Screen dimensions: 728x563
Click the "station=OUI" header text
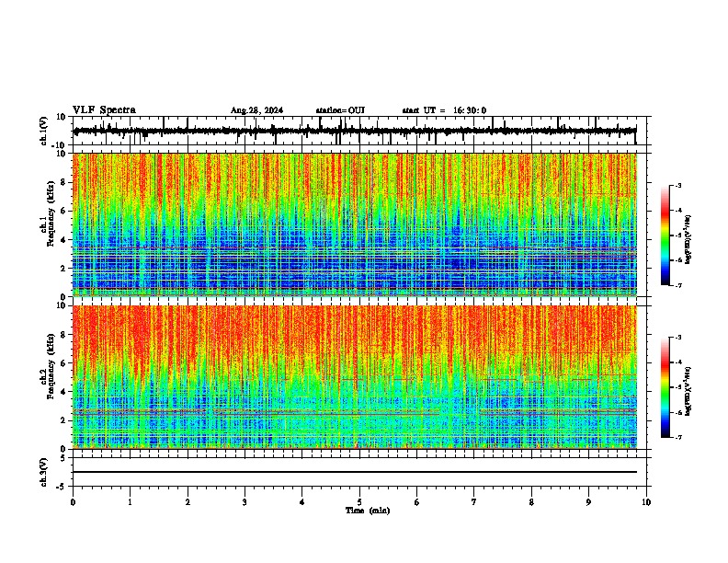(x=340, y=110)
